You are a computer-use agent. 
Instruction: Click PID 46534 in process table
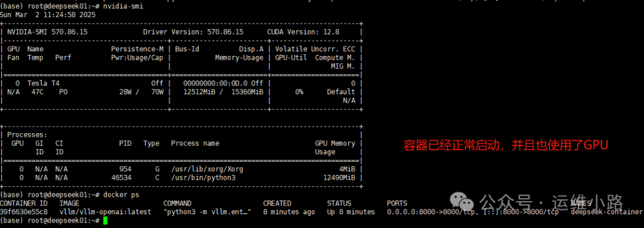(x=122, y=178)
